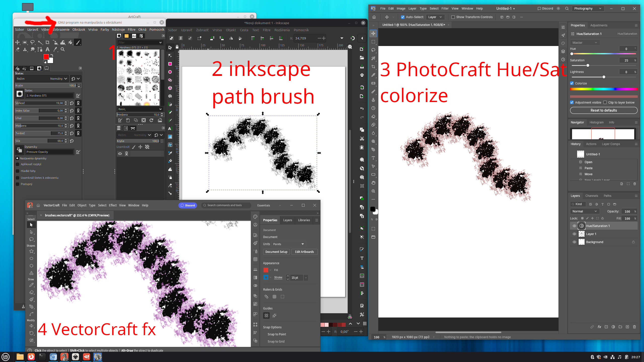This screenshot has height=362, width=644.
Task: Choose the rectangle tool in Inkscape toolbar
Action: point(170,64)
